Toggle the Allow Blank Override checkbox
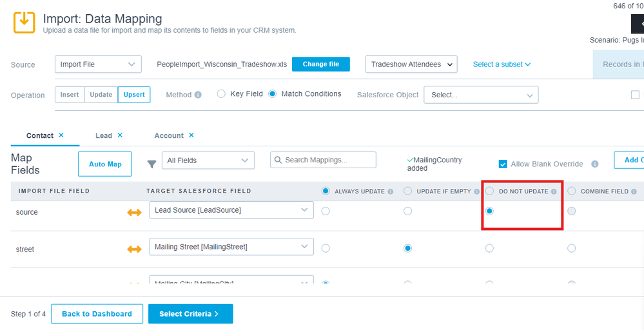The height and width of the screenshot is (330, 644). [503, 164]
